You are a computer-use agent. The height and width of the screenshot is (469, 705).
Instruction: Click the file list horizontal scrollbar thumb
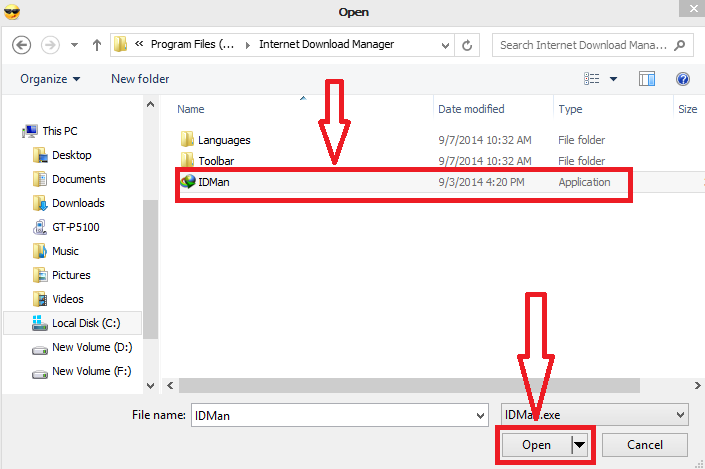coord(409,385)
